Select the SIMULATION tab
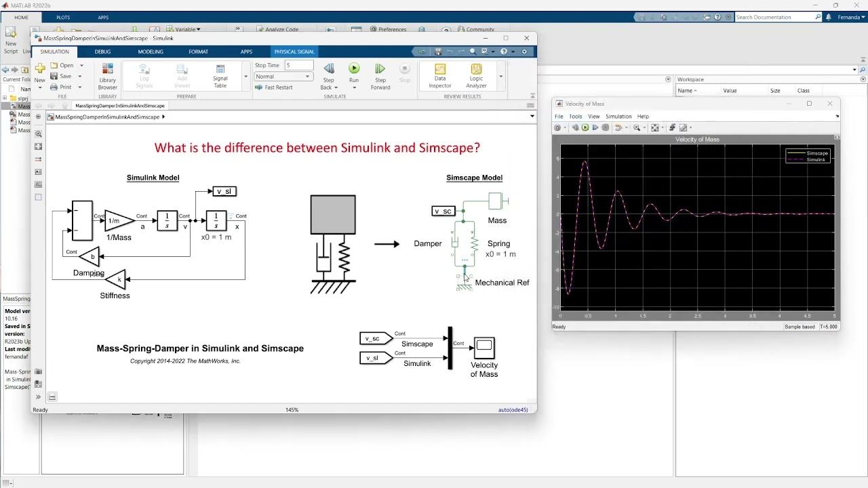 [x=54, y=52]
